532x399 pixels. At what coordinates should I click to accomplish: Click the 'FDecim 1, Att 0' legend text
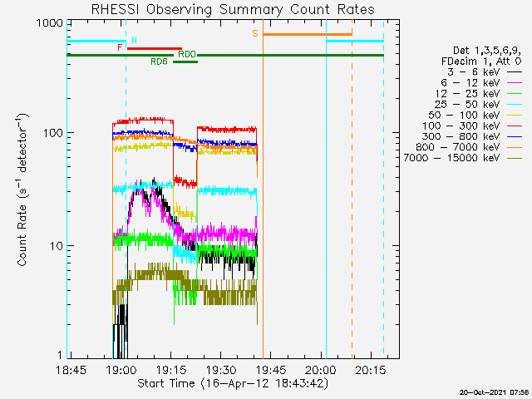pos(481,62)
